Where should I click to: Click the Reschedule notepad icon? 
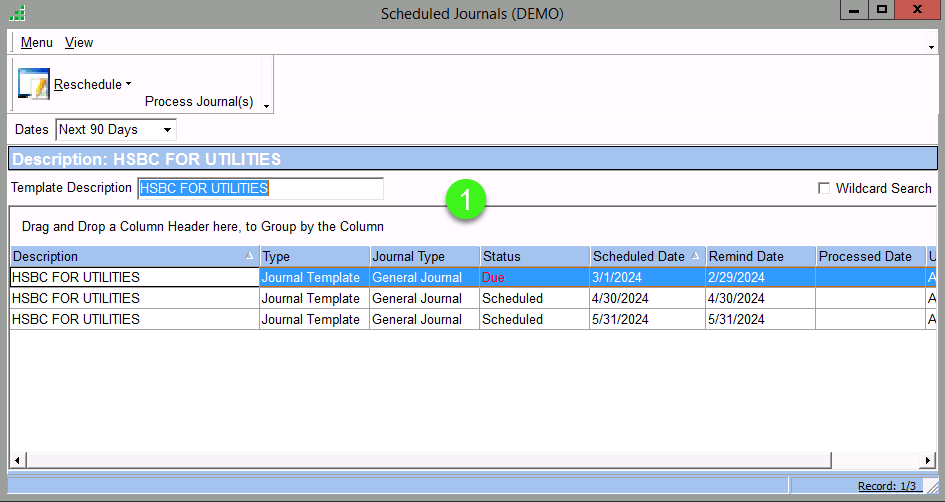tap(33, 85)
